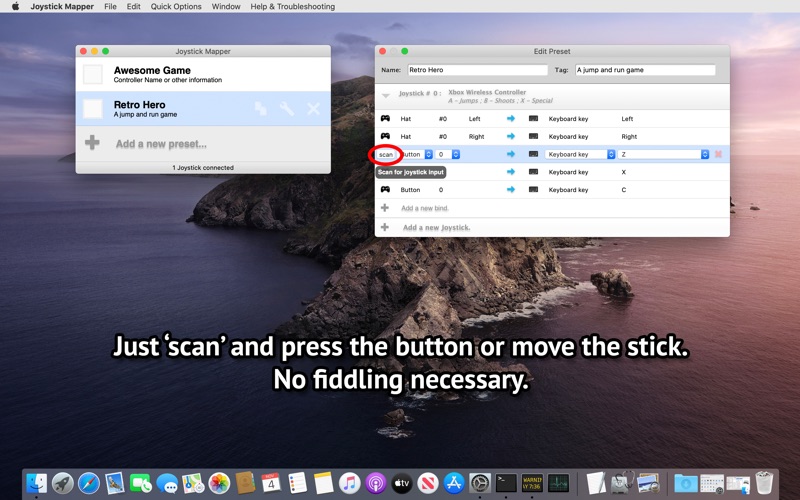Click the blue arrow in the Keyboard key C row
This screenshot has height=500, width=800.
[511, 189]
